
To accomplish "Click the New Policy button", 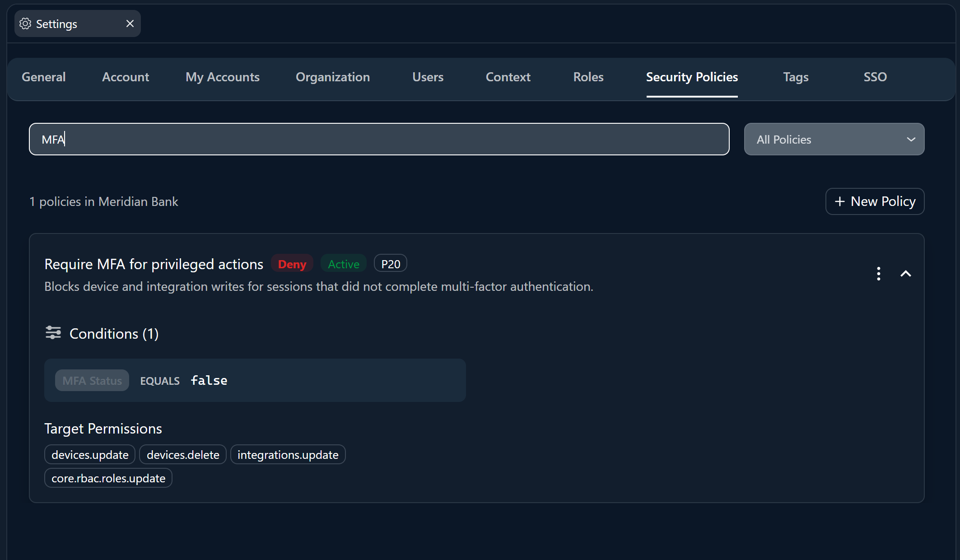I will (875, 201).
